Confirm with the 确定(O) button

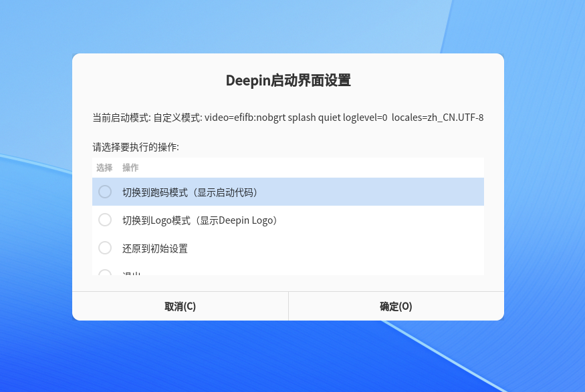click(396, 307)
